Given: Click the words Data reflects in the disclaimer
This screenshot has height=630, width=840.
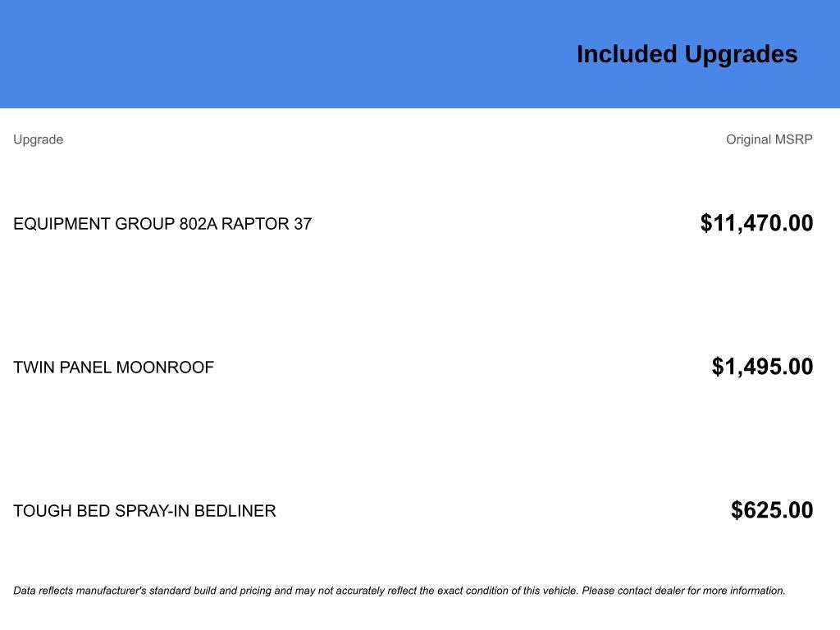Looking at the screenshot, I should [43, 591].
